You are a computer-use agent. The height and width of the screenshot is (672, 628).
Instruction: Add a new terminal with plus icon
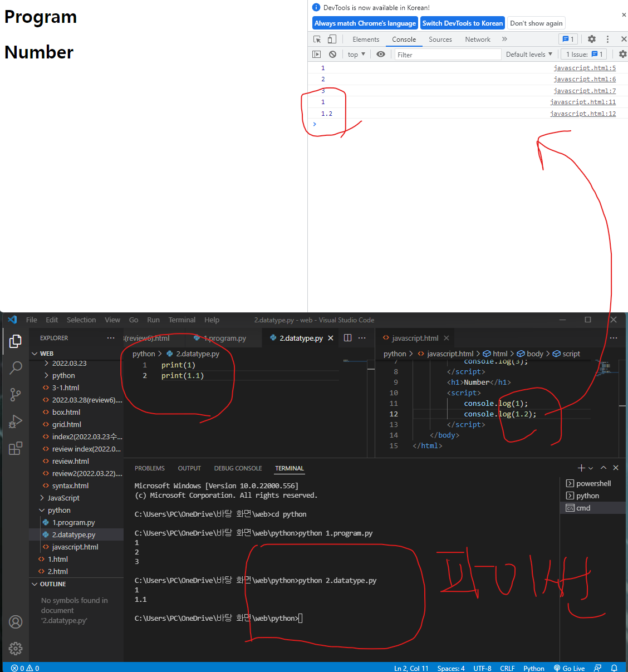pos(581,468)
